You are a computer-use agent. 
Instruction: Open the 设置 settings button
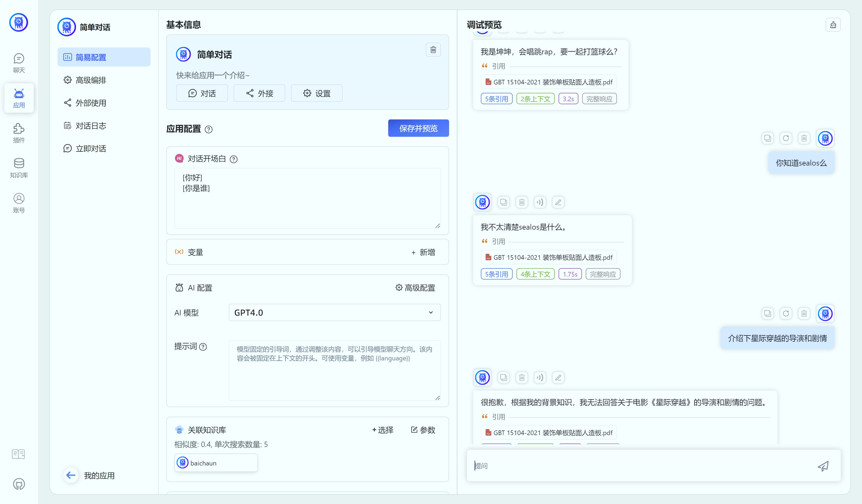(x=316, y=93)
